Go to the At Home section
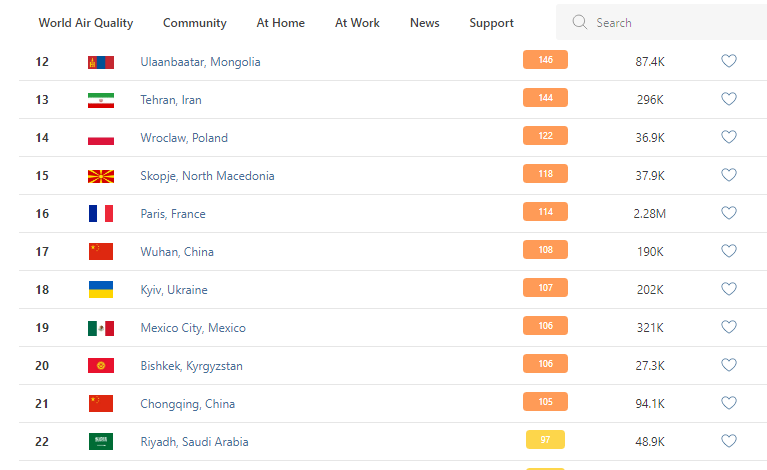Image resolution: width=767 pixels, height=470 pixels. [280, 22]
